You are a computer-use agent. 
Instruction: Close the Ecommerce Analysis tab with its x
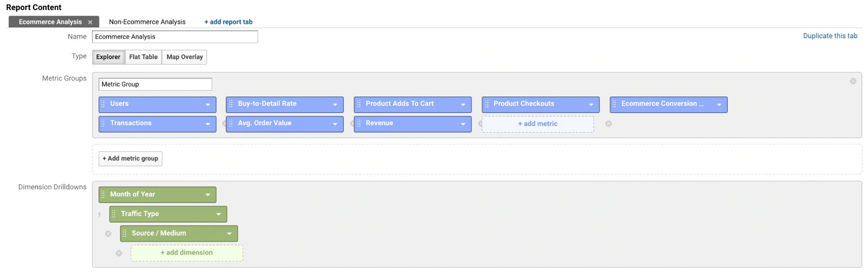(90, 22)
